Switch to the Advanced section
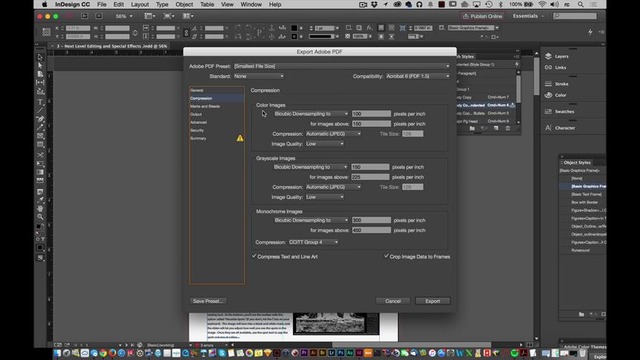The height and width of the screenshot is (360, 640). coord(217,122)
